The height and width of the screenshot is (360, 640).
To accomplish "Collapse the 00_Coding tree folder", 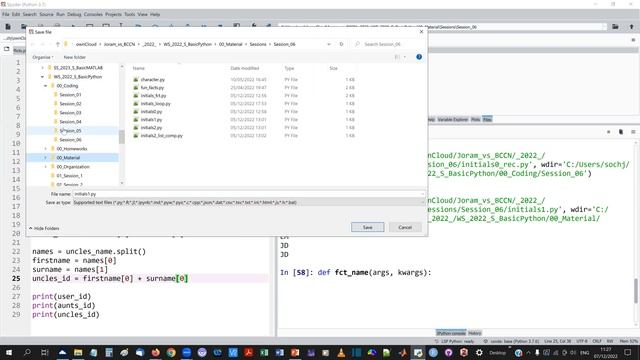I will (45, 86).
